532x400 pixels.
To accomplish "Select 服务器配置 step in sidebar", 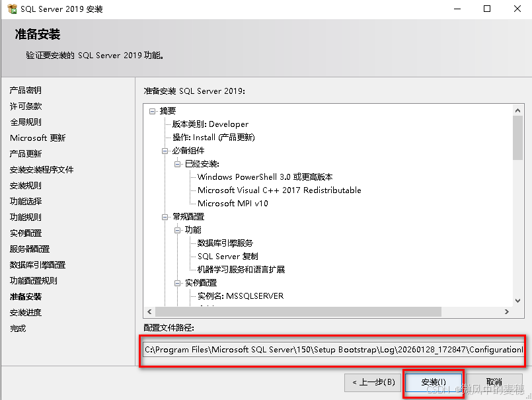I will pyautogui.click(x=30, y=249).
